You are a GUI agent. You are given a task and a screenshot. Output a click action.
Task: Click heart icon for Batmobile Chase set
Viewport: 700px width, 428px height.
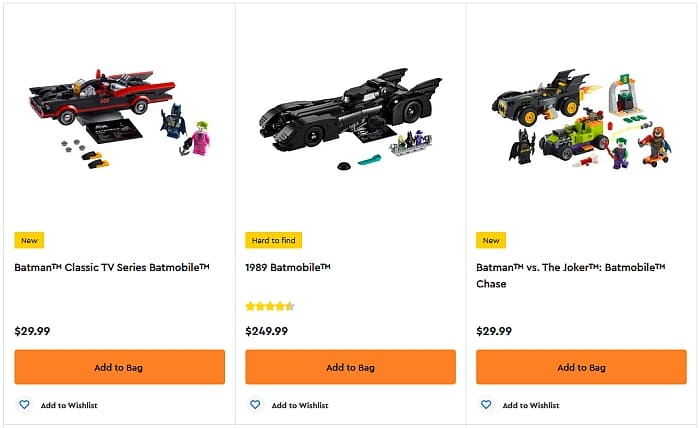pyautogui.click(x=486, y=405)
